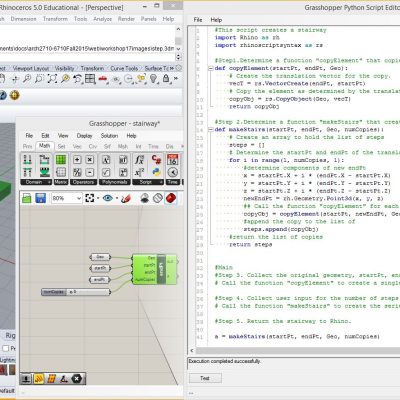Click the black hexagon X widget icon
400x400 pixels.
[77, 379]
